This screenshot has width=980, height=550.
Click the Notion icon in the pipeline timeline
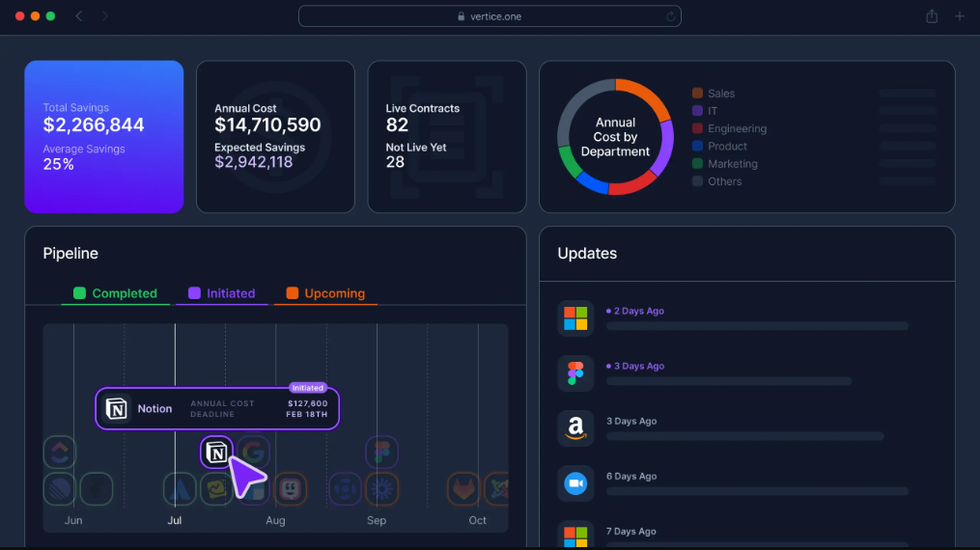point(216,452)
